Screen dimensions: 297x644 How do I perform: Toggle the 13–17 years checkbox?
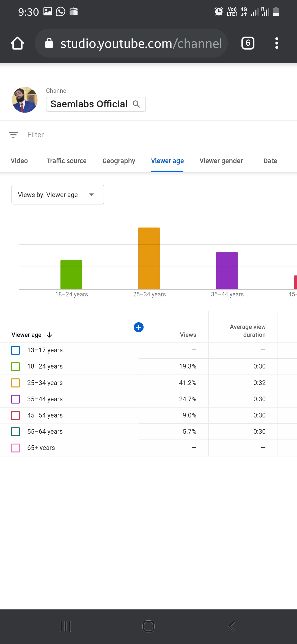click(15, 350)
